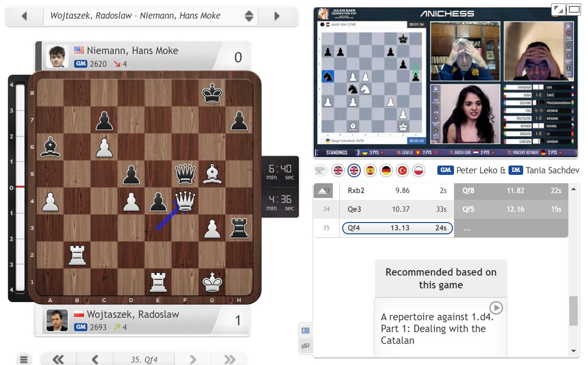This screenshot has width=588, height=365.
Task: Go to next game with right arrow
Action: [277, 16]
